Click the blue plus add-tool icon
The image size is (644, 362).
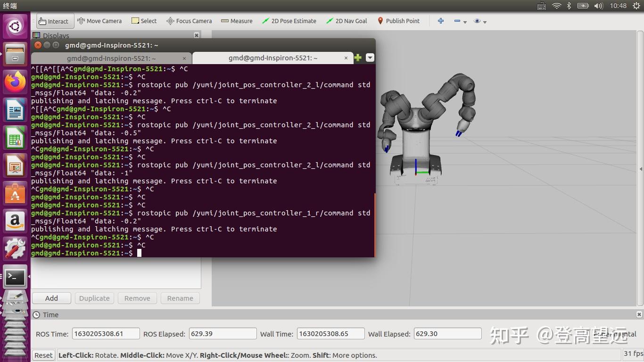pyautogui.click(x=441, y=21)
